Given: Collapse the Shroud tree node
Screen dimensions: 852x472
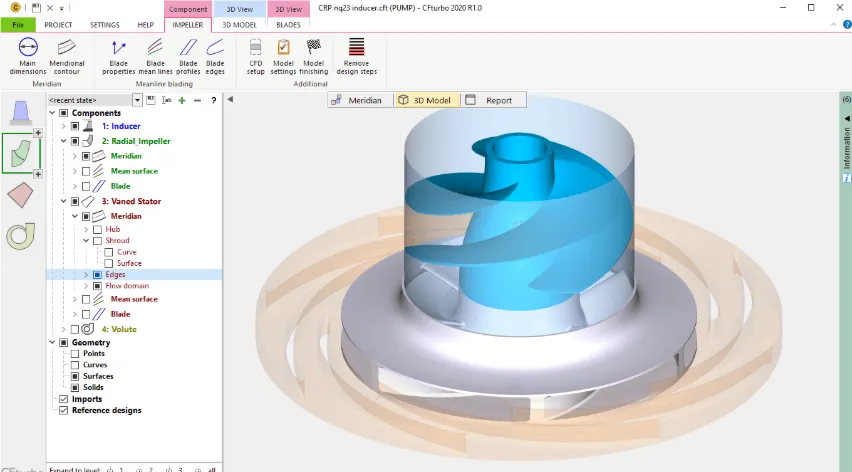Looking at the screenshot, I should 86,240.
